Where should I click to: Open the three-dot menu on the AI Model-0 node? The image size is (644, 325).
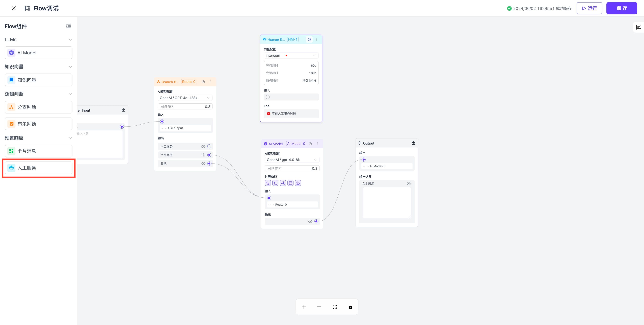pyautogui.click(x=317, y=144)
